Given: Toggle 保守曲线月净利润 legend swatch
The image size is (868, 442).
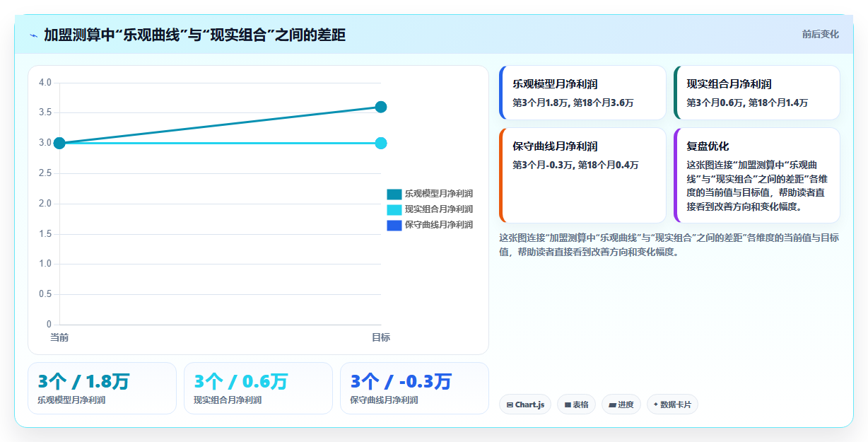Looking at the screenshot, I should coord(394,225).
